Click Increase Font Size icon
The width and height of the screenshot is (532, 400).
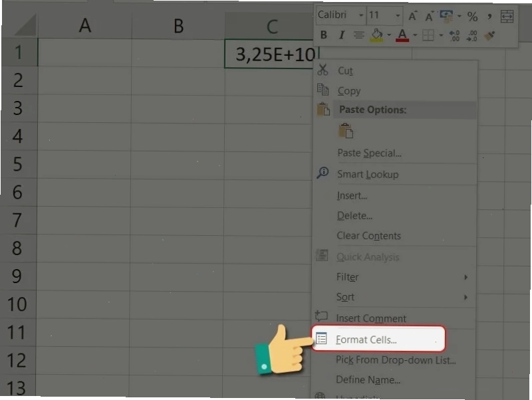tap(412, 16)
